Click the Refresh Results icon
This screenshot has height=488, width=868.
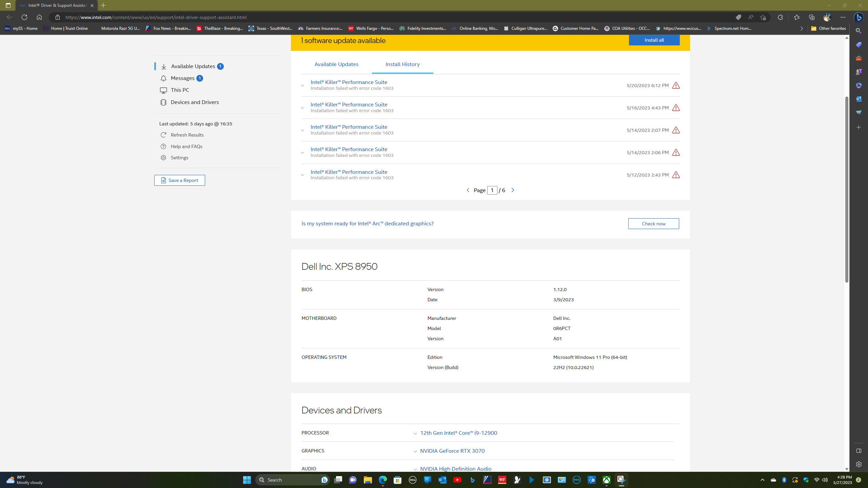click(x=164, y=135)
